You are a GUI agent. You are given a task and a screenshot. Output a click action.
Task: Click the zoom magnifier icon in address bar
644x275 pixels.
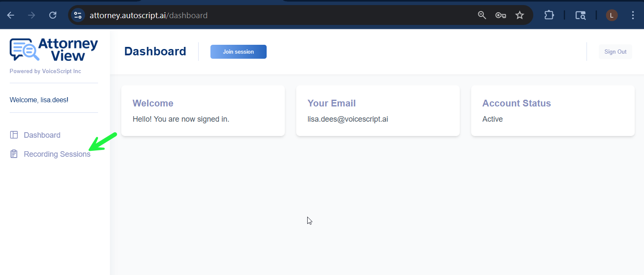482,16
